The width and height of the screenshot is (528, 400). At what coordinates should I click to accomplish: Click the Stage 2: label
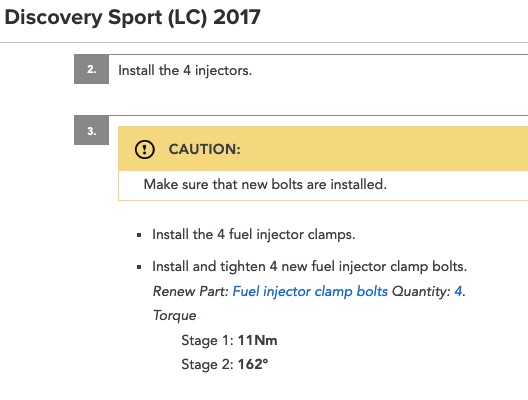[x=207, y=365]
